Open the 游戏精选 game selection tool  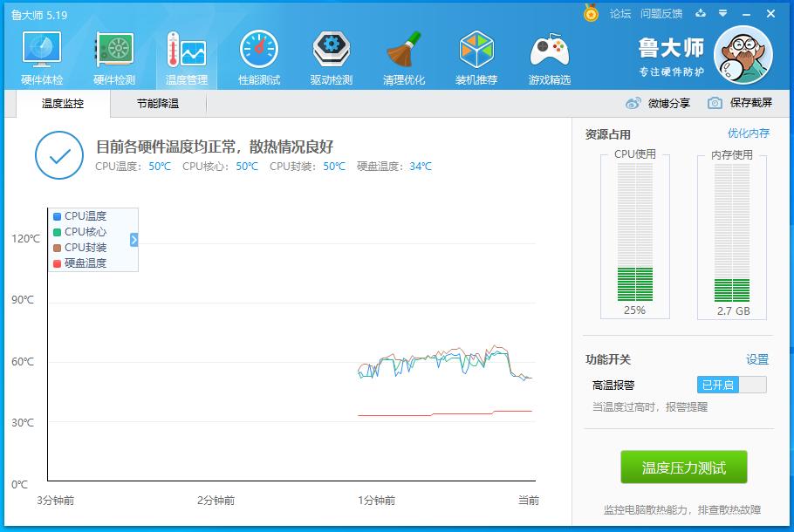548,55
